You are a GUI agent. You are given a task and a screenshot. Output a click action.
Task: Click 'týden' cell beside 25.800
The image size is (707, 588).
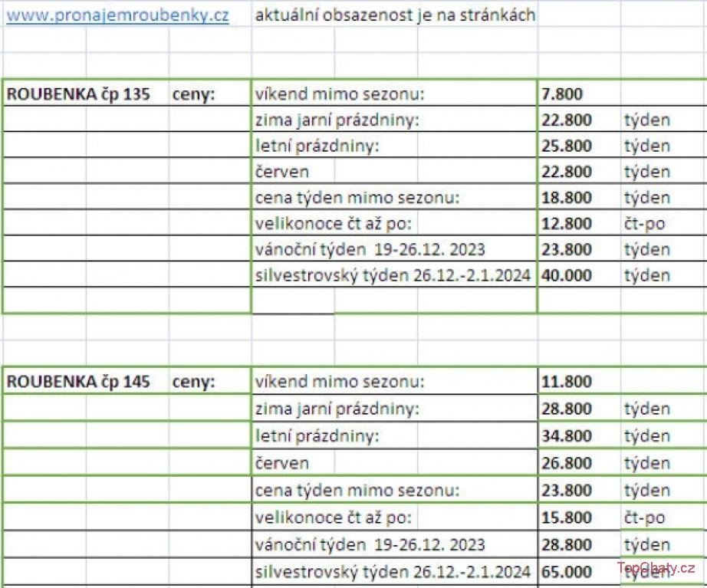pyautogui.click(x=647, y=146)
